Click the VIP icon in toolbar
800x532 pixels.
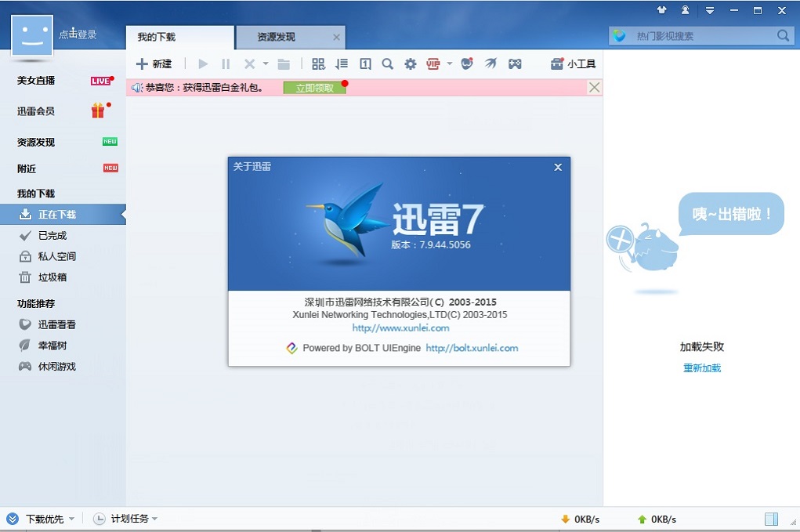[x=433, y=63]
